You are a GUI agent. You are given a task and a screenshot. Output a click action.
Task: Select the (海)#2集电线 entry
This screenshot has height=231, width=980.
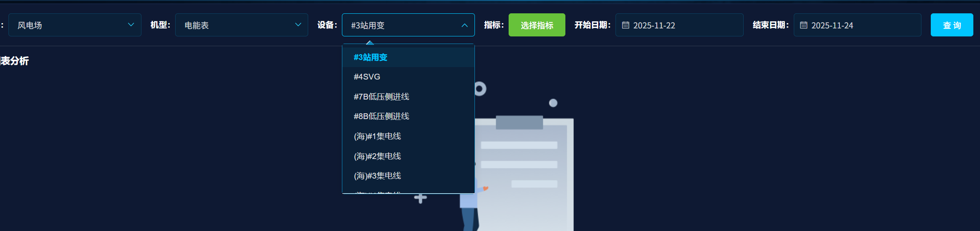[377, 156]
